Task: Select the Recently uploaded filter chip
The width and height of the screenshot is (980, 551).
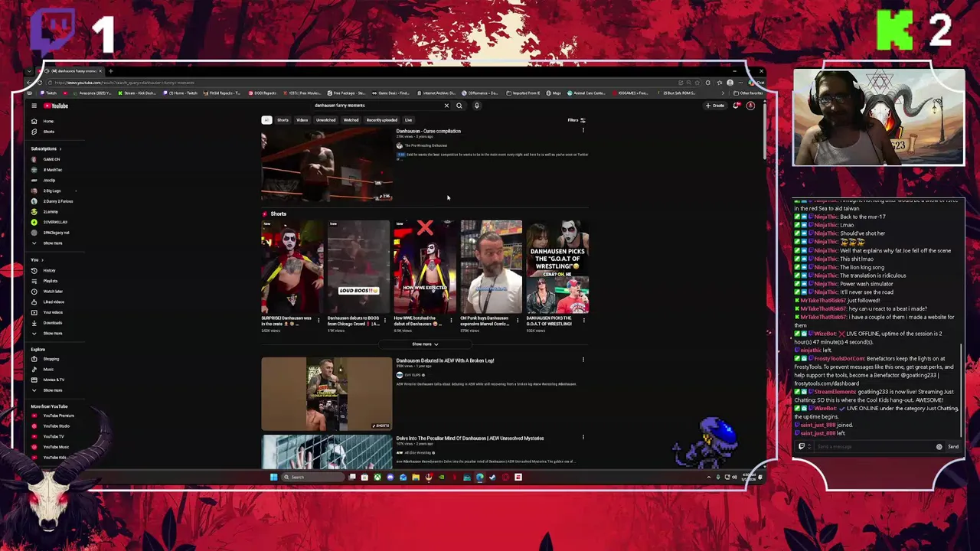Action: pos(381,120)
